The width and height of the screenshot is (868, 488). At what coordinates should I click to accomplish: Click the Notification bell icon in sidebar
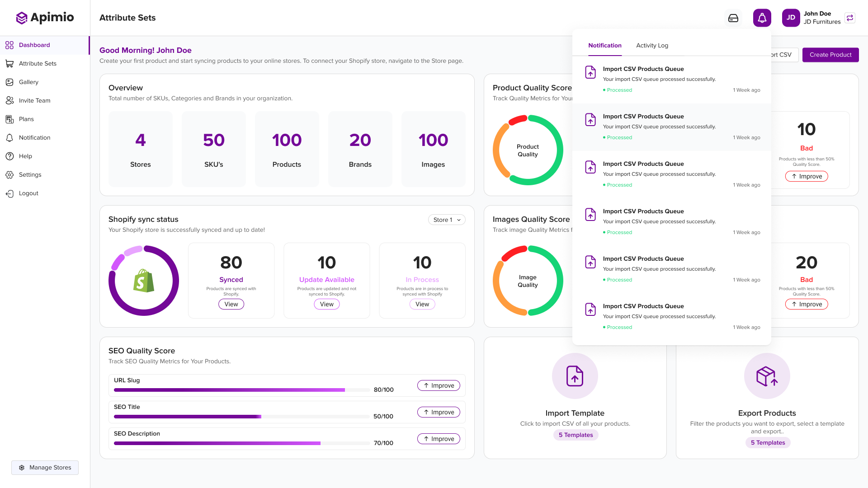tap(9, 138)
